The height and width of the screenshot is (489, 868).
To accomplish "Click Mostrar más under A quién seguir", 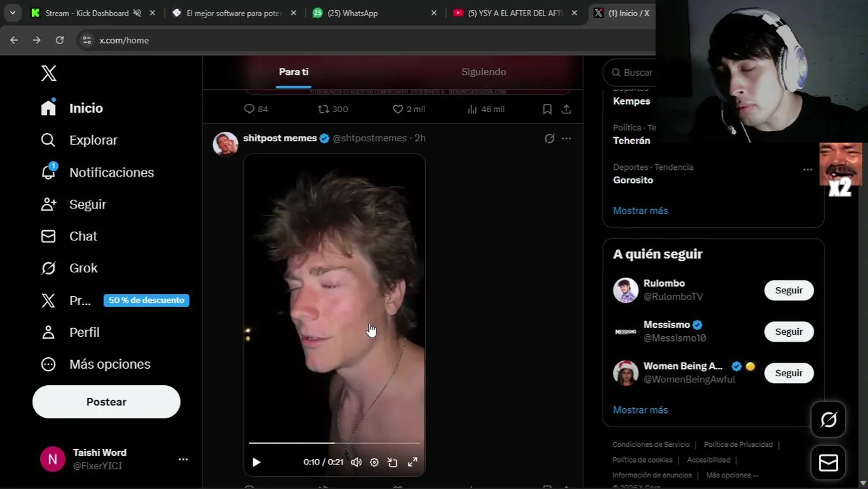I will pos(640,410).
